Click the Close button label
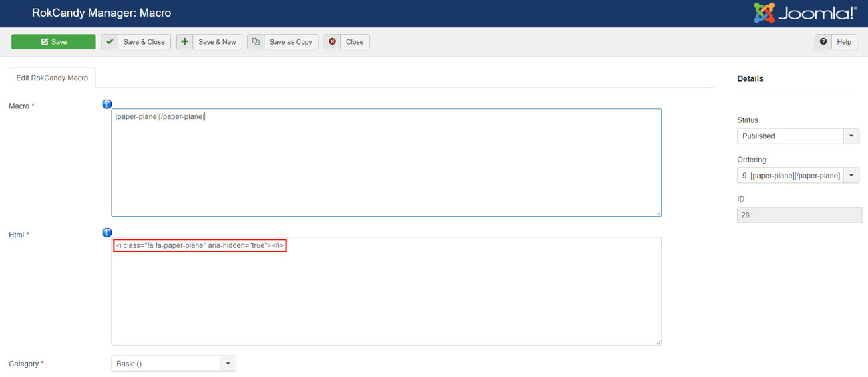The height and width of the screenshot is (377, 868). tap(355, 41)
